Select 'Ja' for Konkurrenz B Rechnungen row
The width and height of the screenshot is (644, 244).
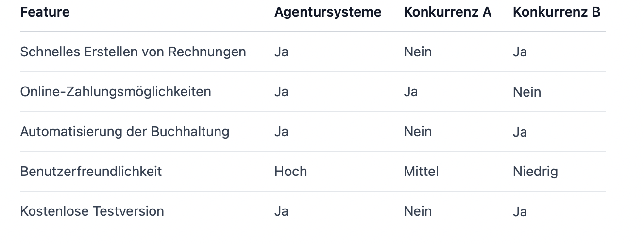pyautogui.click(x=520, y=52)
